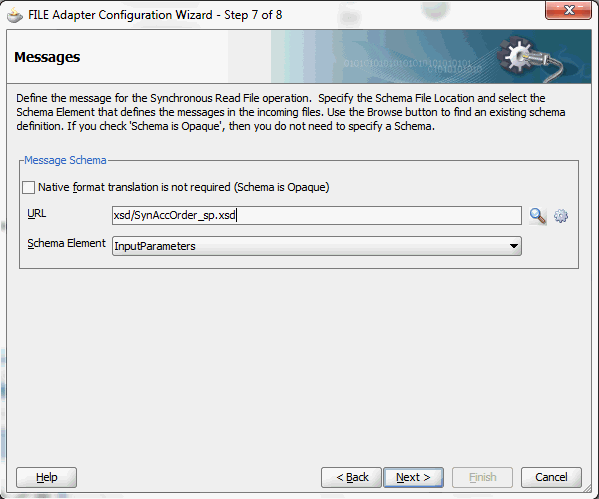Click the Schema Element label

coord(66,243)
